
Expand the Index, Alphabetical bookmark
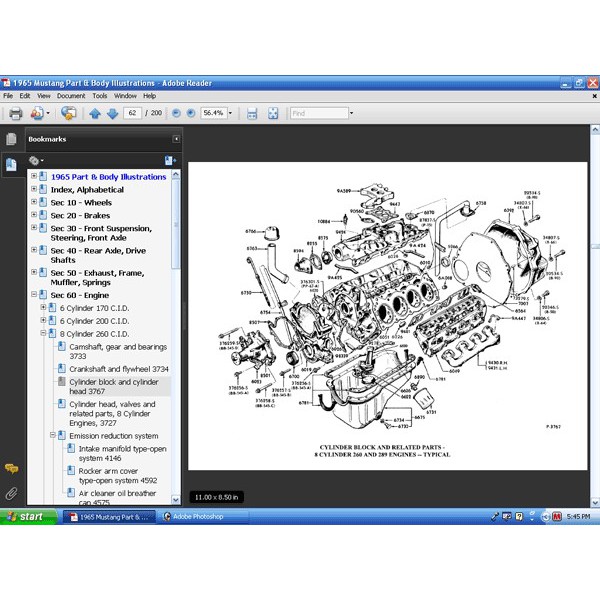[34, 189]
